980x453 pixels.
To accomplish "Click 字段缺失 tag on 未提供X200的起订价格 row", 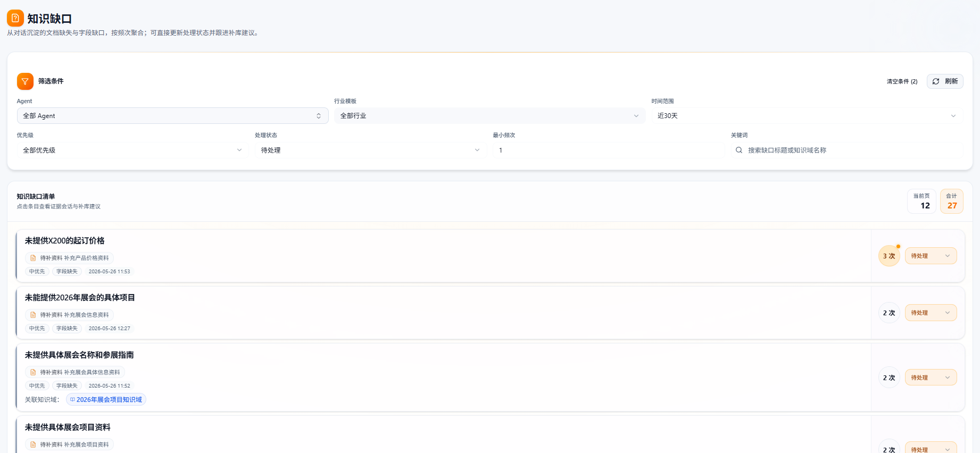I will pos(67,271).
